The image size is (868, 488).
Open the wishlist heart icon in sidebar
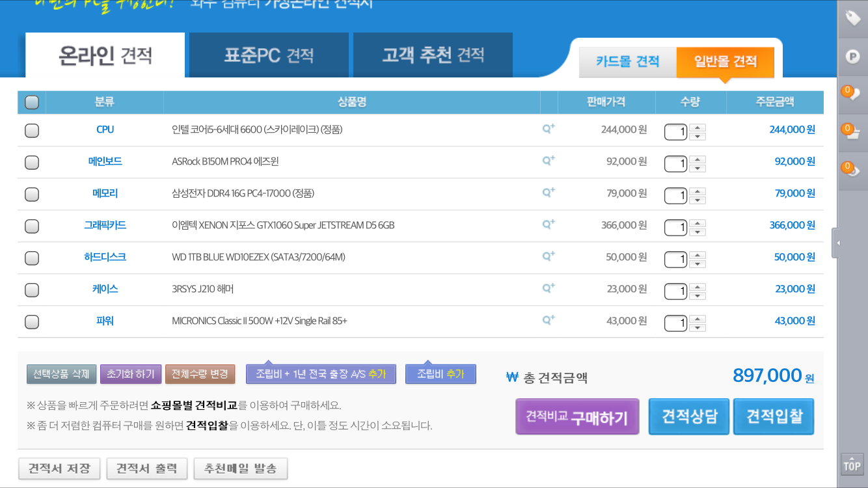click(x=852, y=94)
